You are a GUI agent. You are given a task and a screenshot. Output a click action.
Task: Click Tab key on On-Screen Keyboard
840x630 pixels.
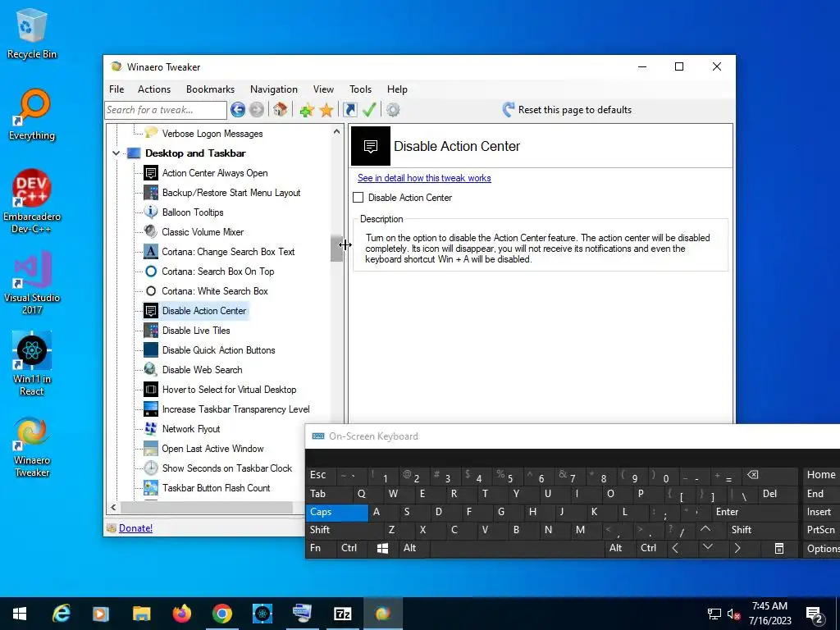point(329,494)
